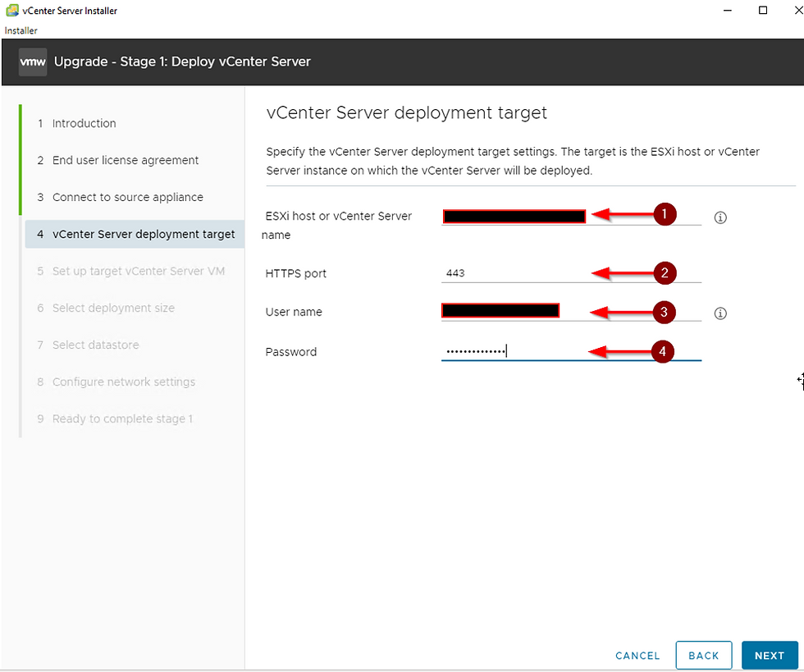Image resolution: width=804 pixels, height=672 pixels.
Task: Minimize the installer window
Action: pyautogui.click(x=727, y=11)
